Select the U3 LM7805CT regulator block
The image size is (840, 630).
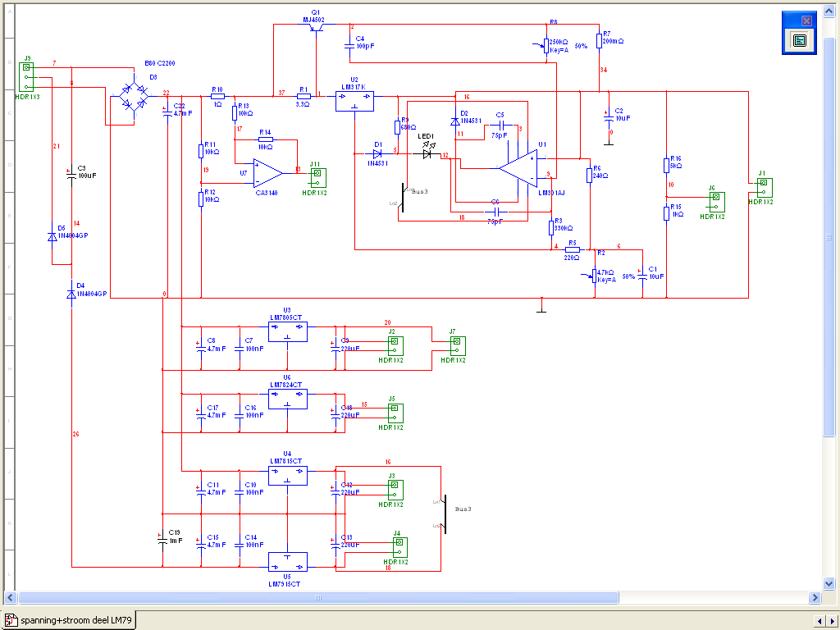tap(287, 332)
